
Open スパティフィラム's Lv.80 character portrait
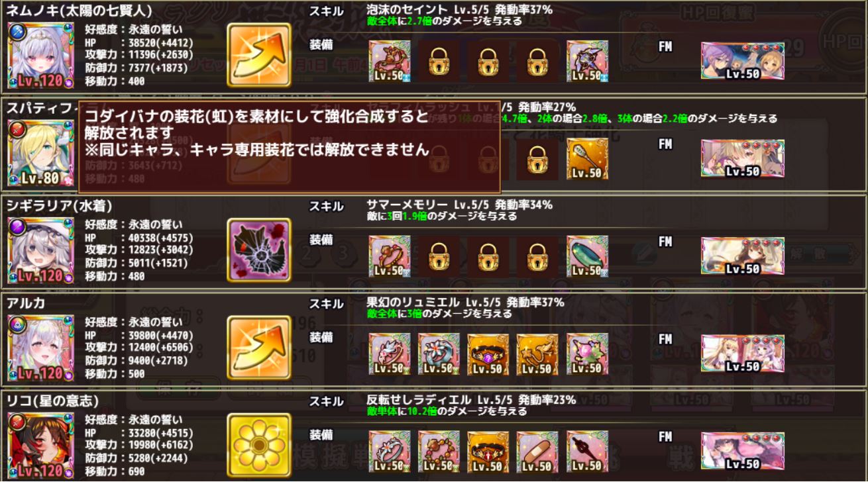click(41, 154)
